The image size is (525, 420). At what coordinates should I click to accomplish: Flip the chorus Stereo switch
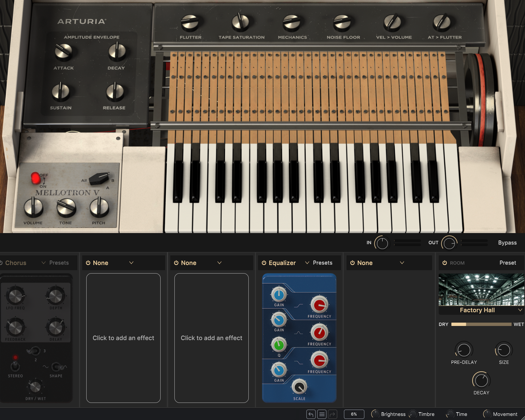[x=15, y=366]
